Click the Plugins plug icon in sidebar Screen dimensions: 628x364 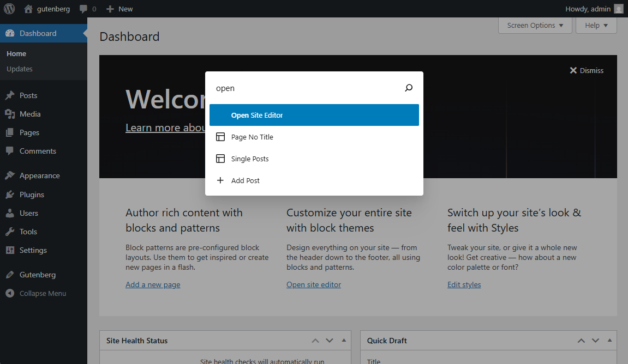[10, 195]
